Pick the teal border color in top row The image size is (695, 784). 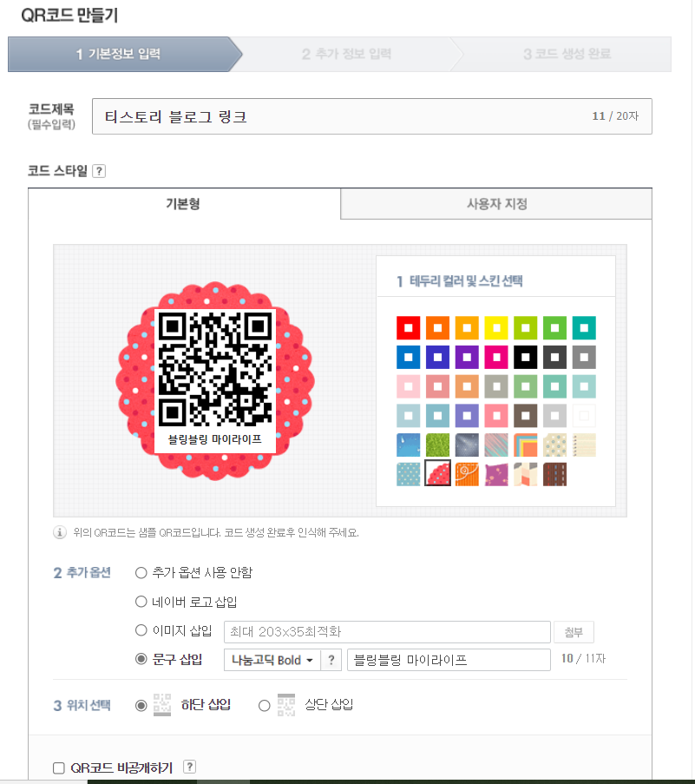point(584,328)
